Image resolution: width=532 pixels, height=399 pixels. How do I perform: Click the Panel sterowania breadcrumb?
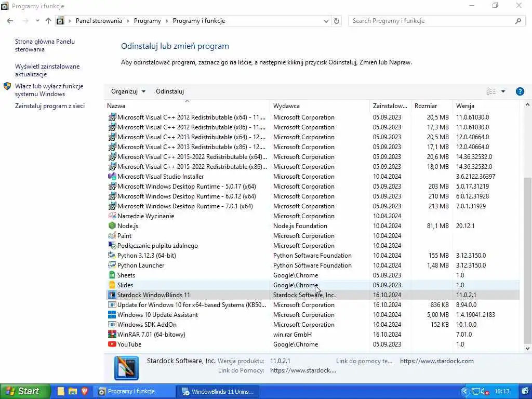point(99,21)
